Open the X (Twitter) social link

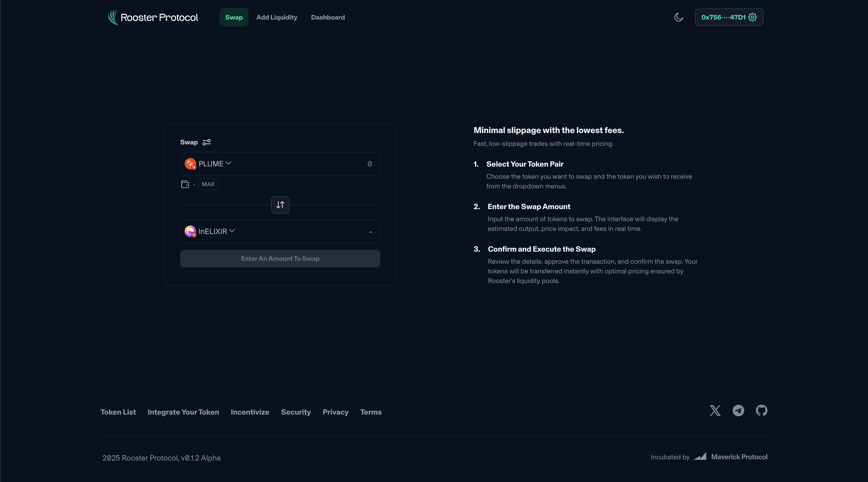pyautogui.click(x=715, y=411)
